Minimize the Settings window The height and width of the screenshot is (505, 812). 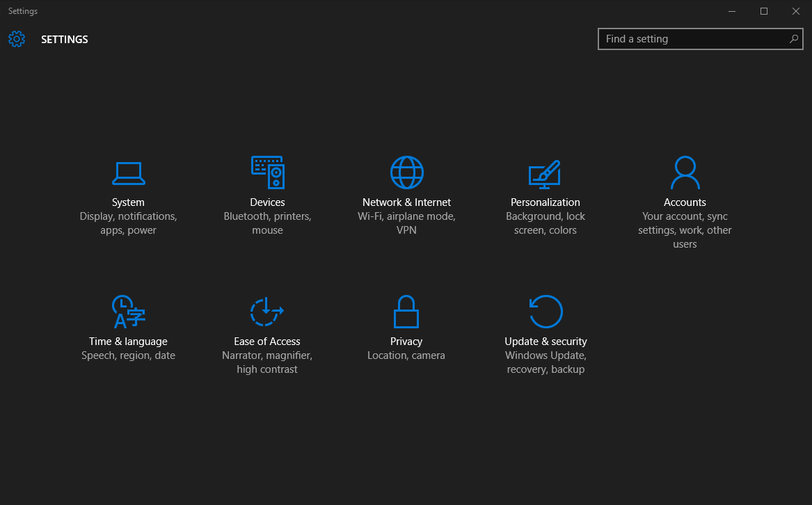click(x=732, y=11)
